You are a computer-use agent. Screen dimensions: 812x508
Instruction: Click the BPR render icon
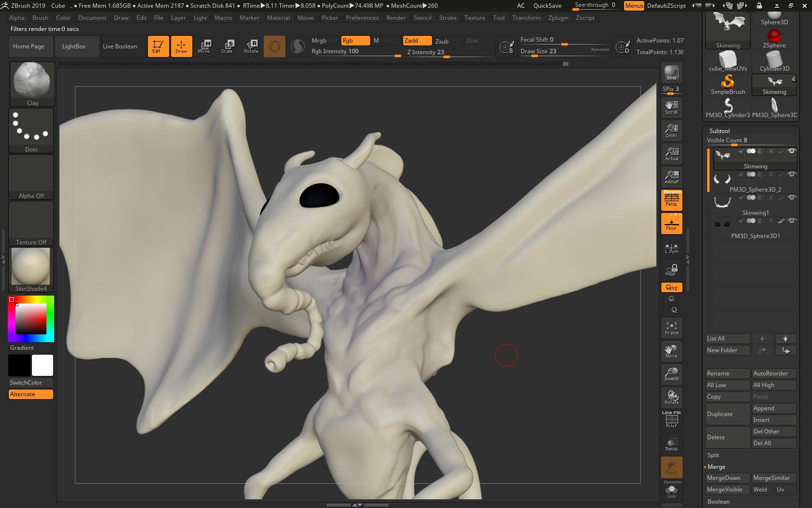671,72
